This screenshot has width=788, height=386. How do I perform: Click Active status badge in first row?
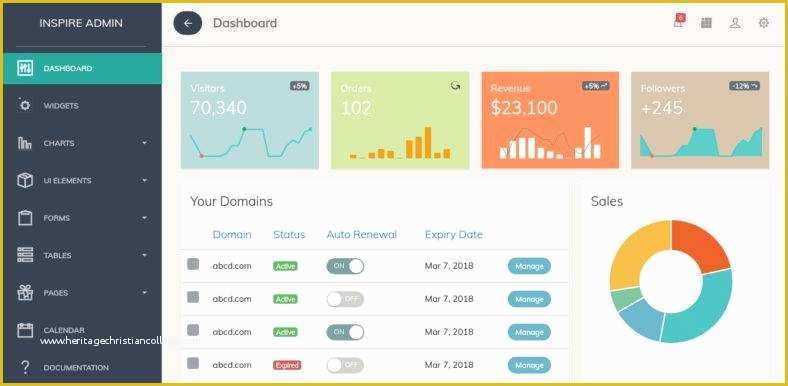[x=285, y=266]
